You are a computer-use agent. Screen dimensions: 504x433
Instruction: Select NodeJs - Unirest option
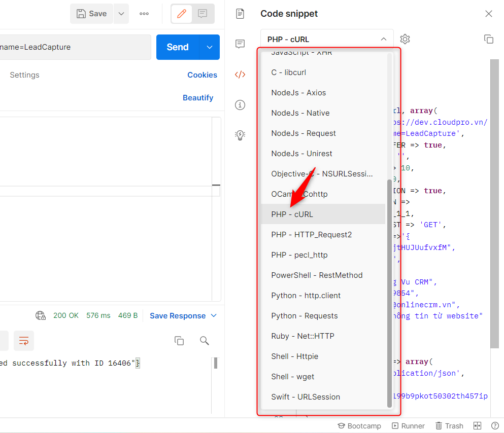(323, 154)
